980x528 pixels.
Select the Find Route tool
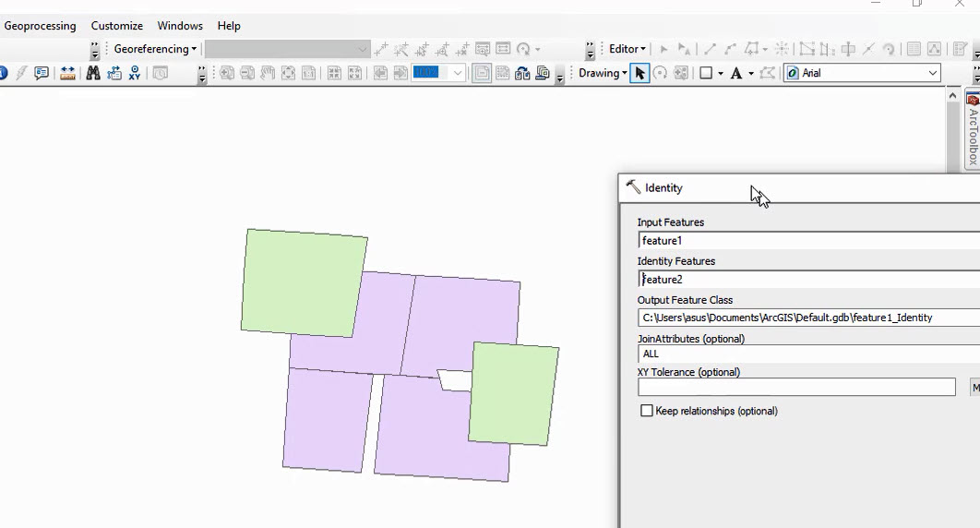pyautogui.click(x=114, y=73)
